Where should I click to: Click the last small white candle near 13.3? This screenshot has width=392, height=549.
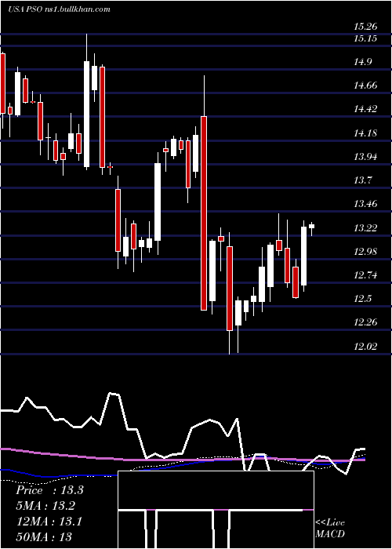(311, 226)
